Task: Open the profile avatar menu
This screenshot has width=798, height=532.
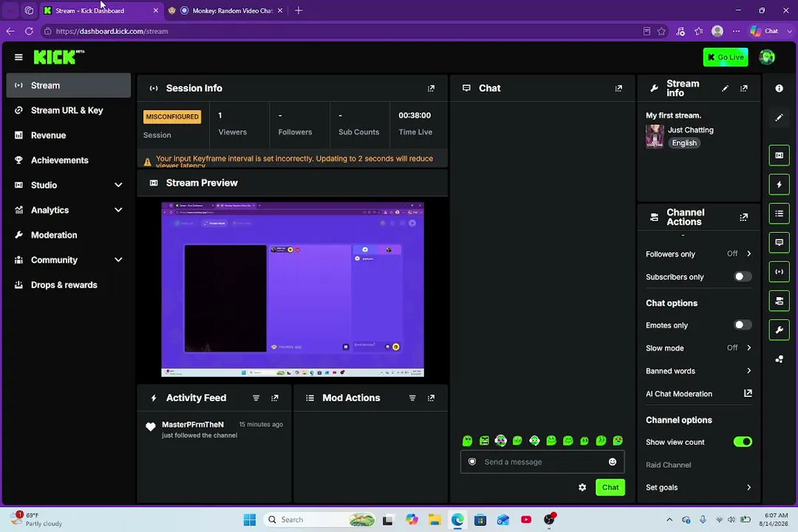Action: coord(766,57)
